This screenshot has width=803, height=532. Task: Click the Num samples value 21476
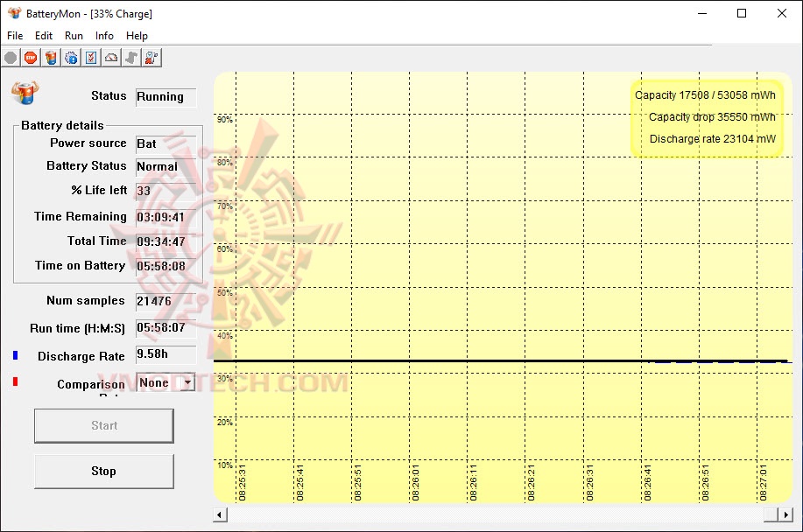(166, 301)
